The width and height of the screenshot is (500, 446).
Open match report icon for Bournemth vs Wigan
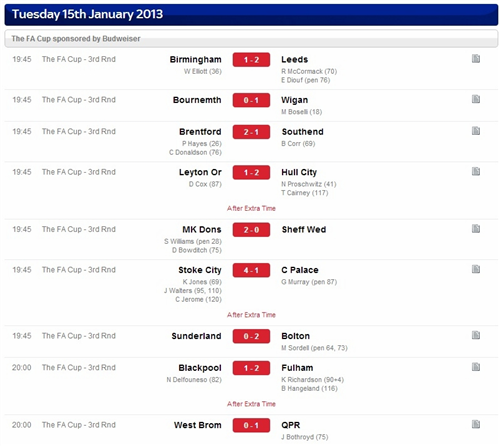pos(476,99)
